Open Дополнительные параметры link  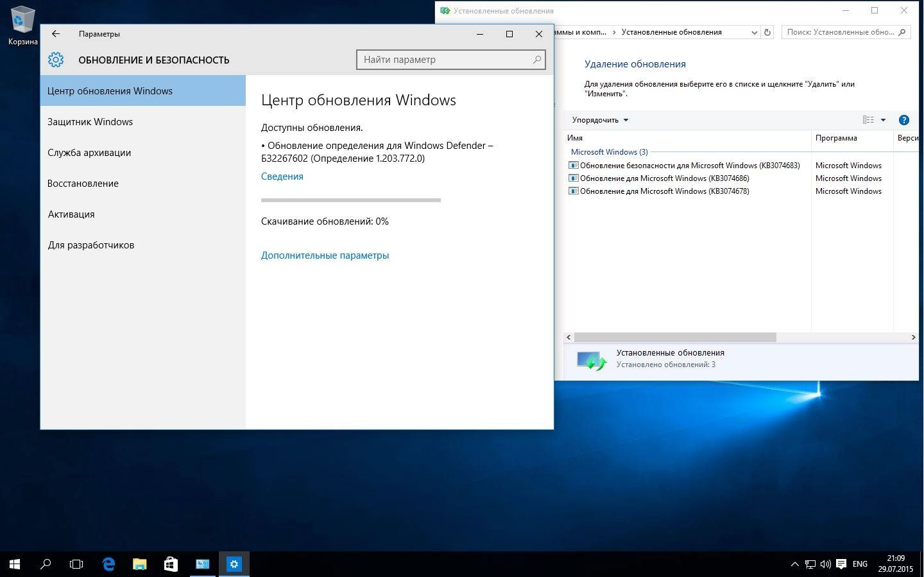coord(325,255)
